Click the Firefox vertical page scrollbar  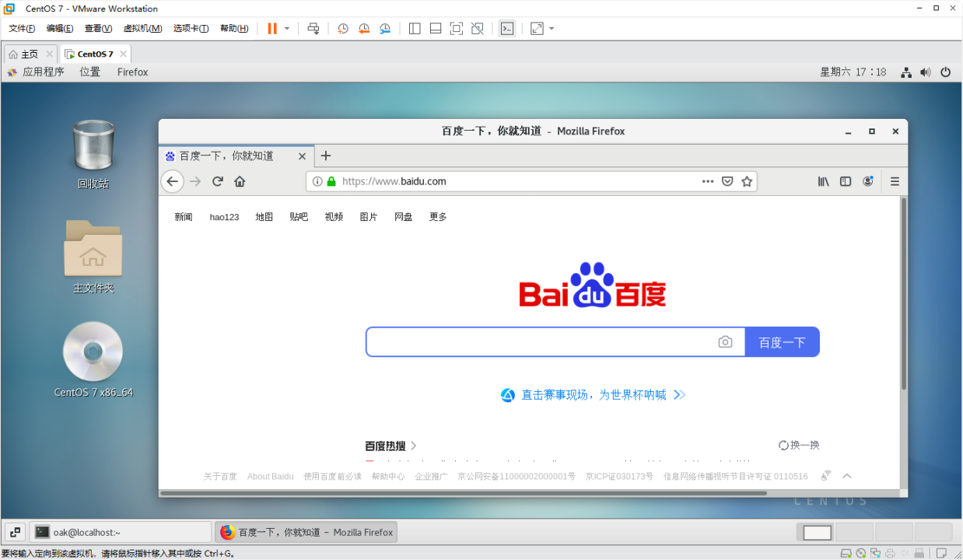904,294
